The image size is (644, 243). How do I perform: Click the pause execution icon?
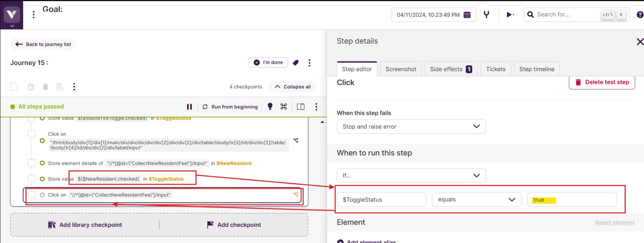point(189,107)
